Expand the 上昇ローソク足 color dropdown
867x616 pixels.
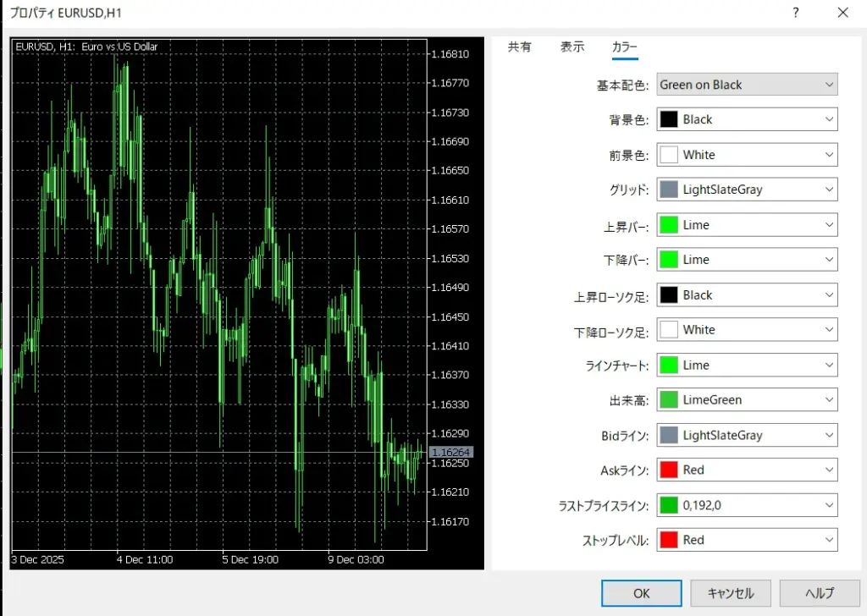(x=747, y=295)
